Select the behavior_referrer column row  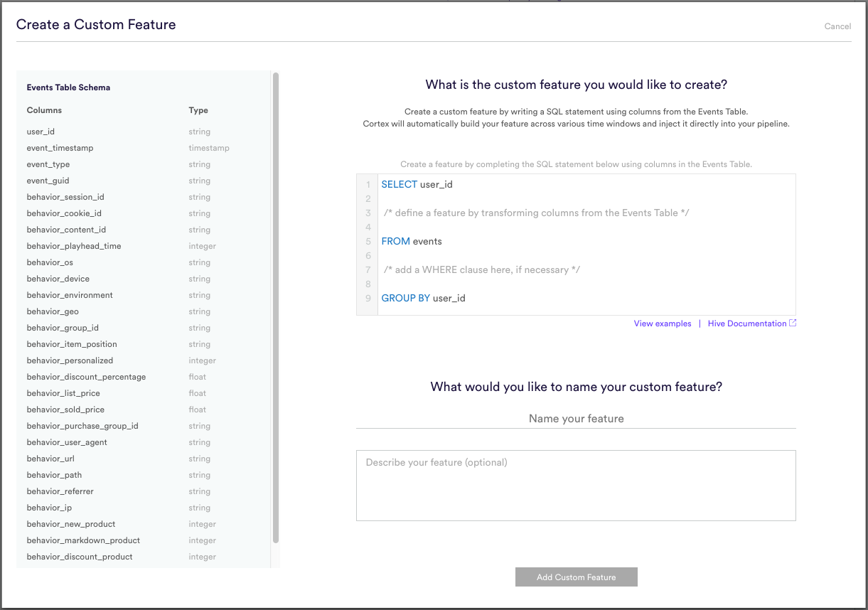144,491
